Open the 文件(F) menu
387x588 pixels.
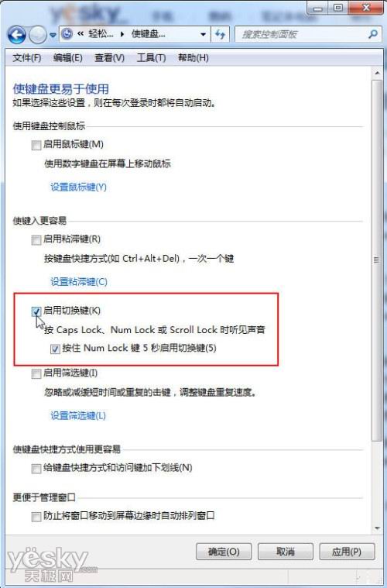26,58
